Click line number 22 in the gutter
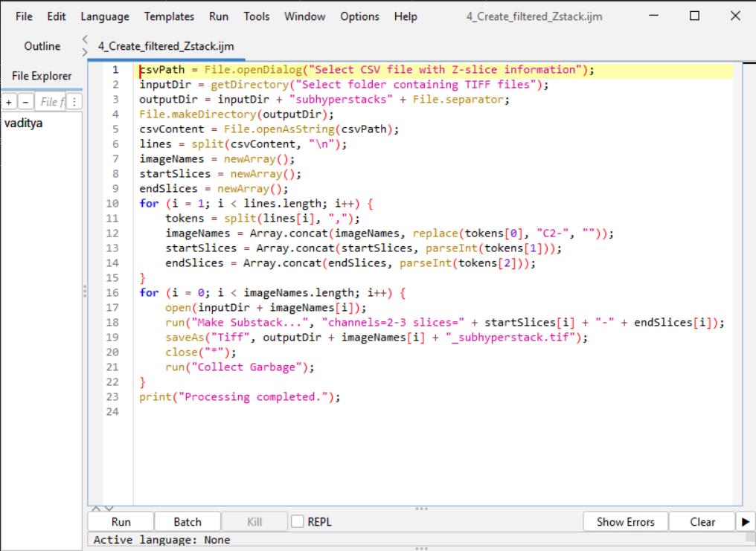The width and height of the screenshot is (756, 551). click(x=112, y=382)
